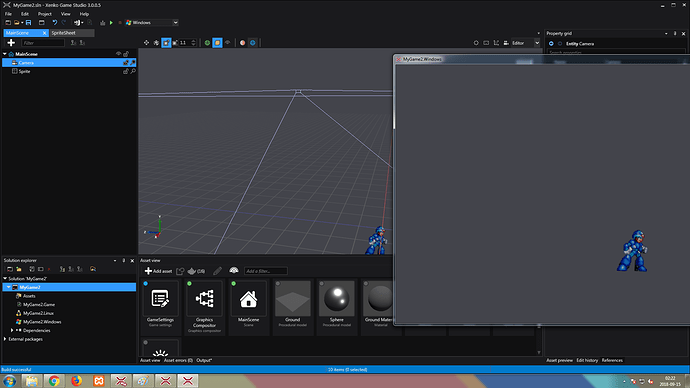Toggle MainScene visibility eye icon
Viewport: 690px width, 388px height.
(x=118, y=54)
